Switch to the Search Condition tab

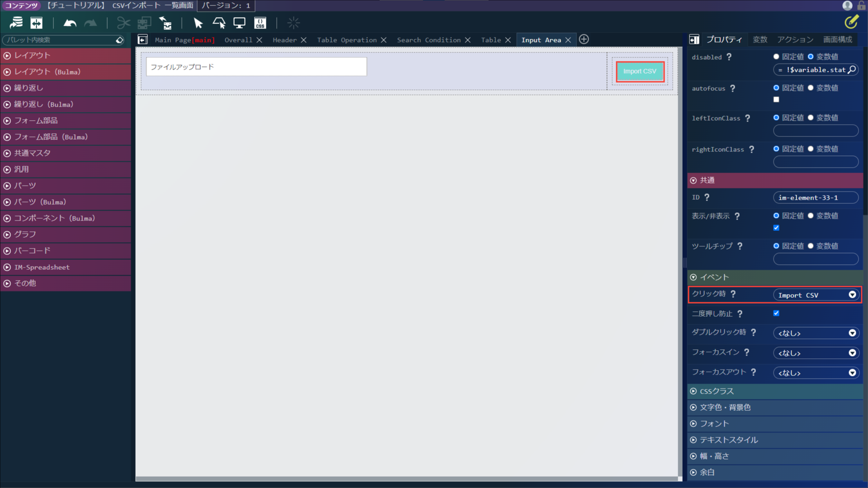429,40
